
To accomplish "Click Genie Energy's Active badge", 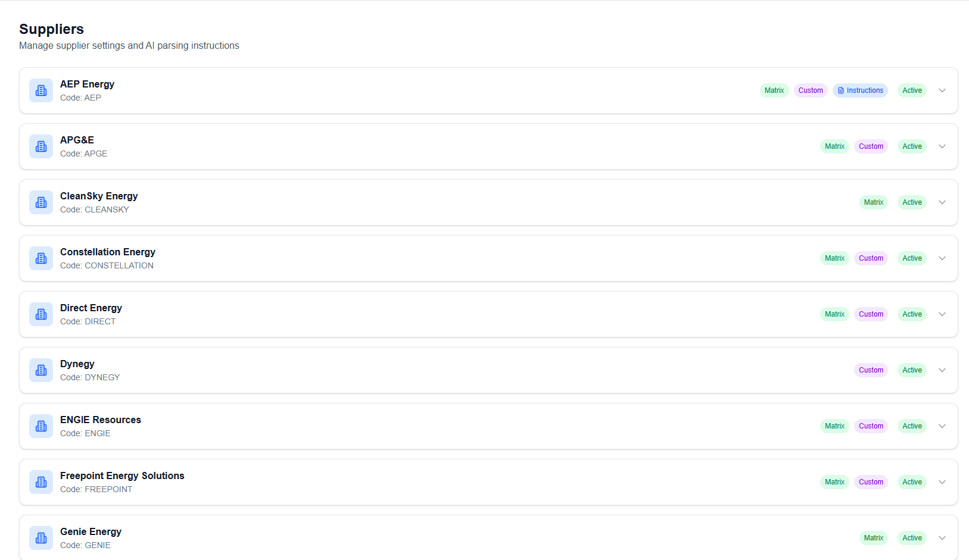I will (x=912, y=538).
